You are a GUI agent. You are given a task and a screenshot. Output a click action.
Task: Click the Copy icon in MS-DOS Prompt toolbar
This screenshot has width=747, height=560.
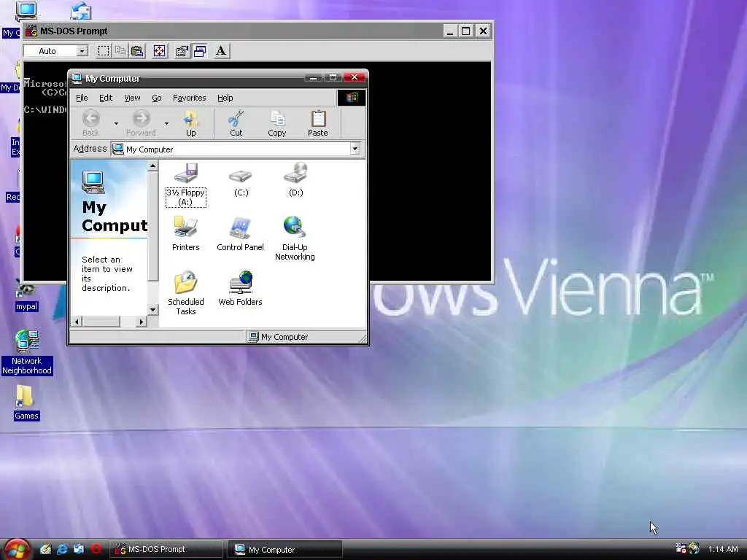point(120,51)
